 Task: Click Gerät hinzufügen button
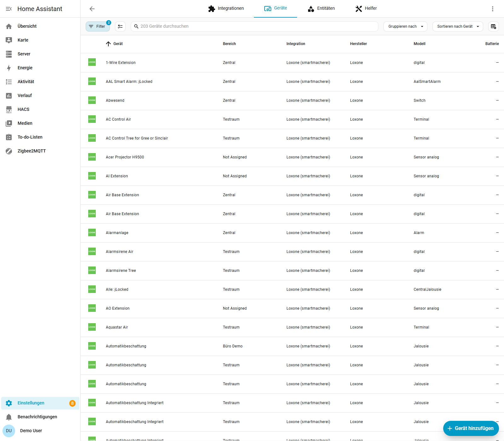click(x=471, y=428)
